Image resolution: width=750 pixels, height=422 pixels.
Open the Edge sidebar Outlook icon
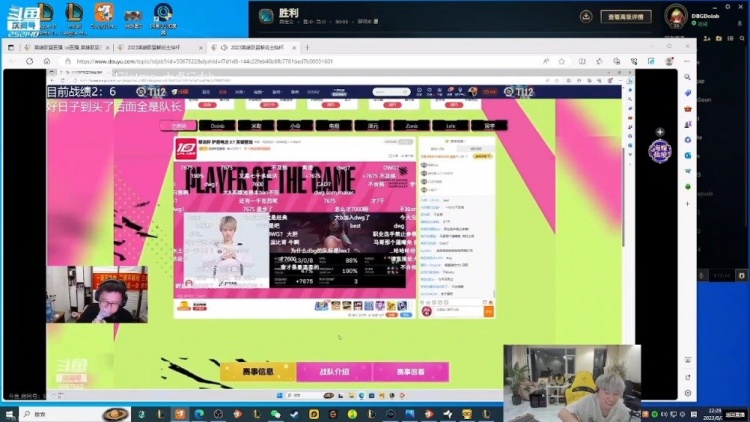pyautogui.click(x=687, y=155)
